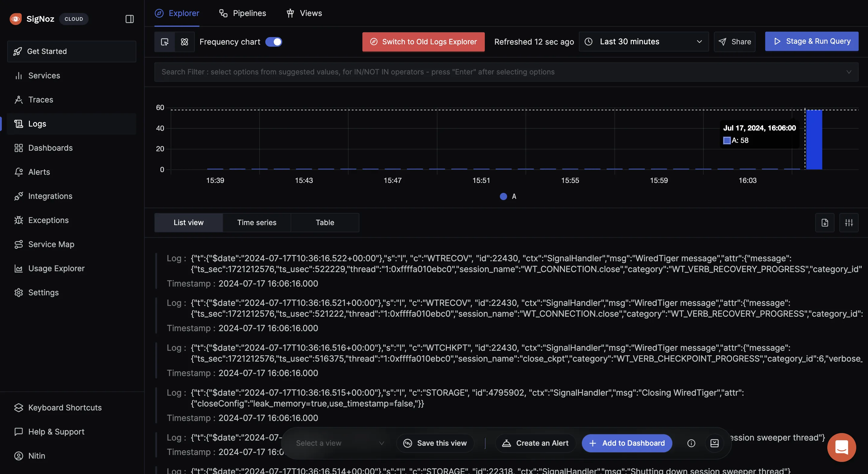Select Time series tab
The image size is (868, 474).
click(257, 223)
